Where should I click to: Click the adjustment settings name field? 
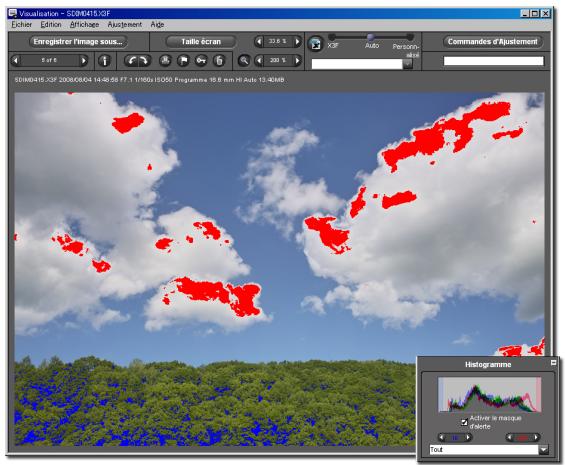pos(357,64)
